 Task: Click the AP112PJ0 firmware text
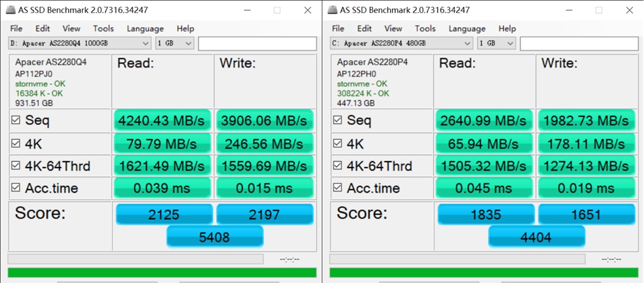[32, 74]
